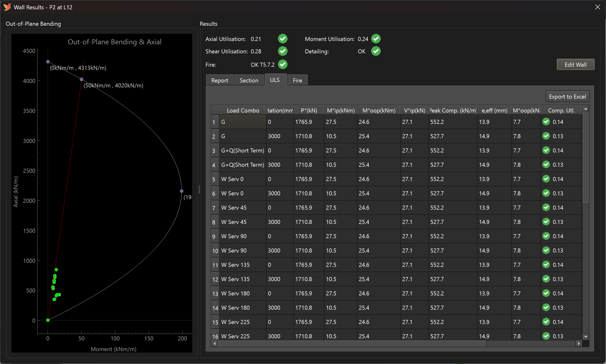Click the down arrow on the table's vertical scrollbar
Screen dimensions: 606x364
click(x=586, y=337)
